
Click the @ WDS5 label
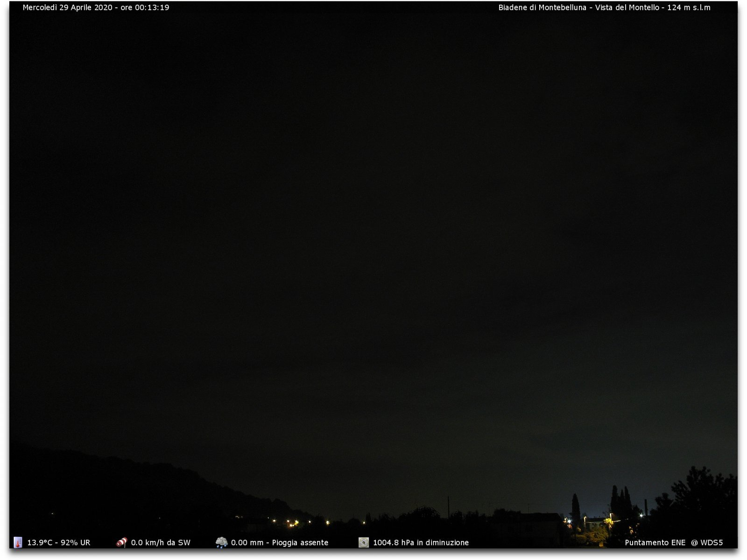(707, 543)
